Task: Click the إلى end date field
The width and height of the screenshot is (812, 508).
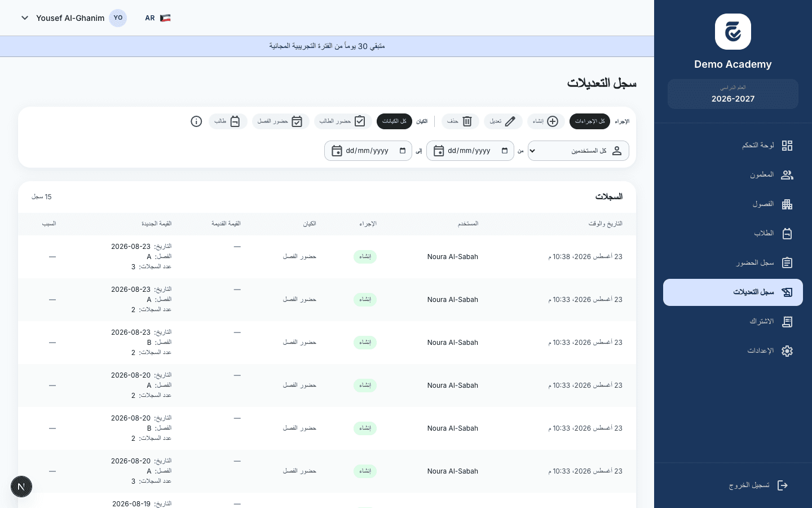Action: pyautogui.click(x=368, y=151)
